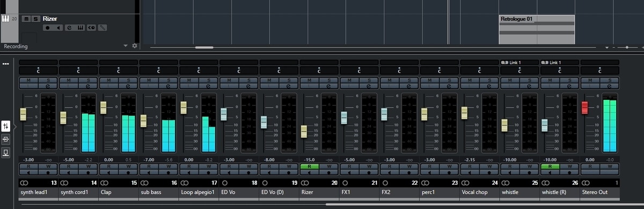Open the three-dots menu at the mixer's left edge
The height and width of the screenshot is (209, 644).
[6, 64]
